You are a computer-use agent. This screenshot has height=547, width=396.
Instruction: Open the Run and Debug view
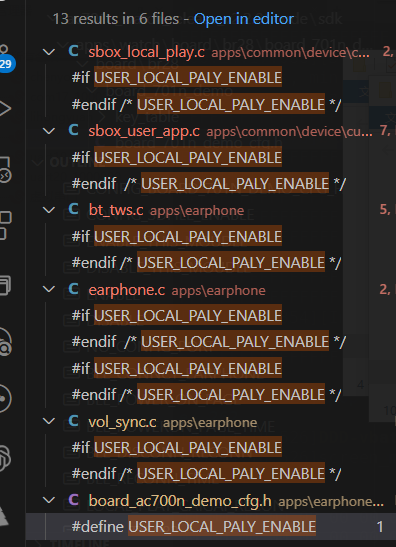point(5,108)
